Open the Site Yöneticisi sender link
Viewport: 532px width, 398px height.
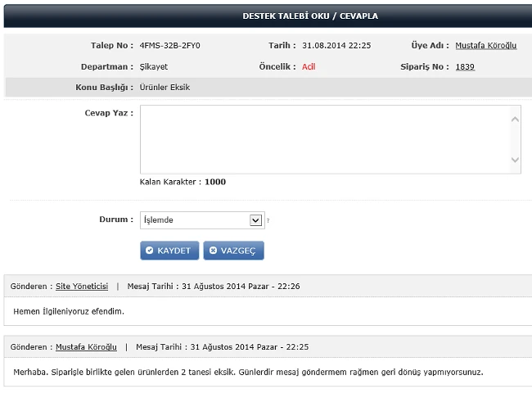82,287
